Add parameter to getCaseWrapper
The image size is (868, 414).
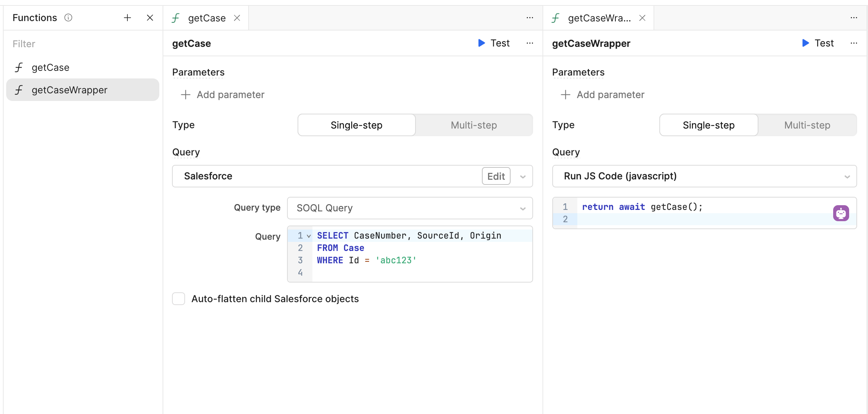click(603, 95)
